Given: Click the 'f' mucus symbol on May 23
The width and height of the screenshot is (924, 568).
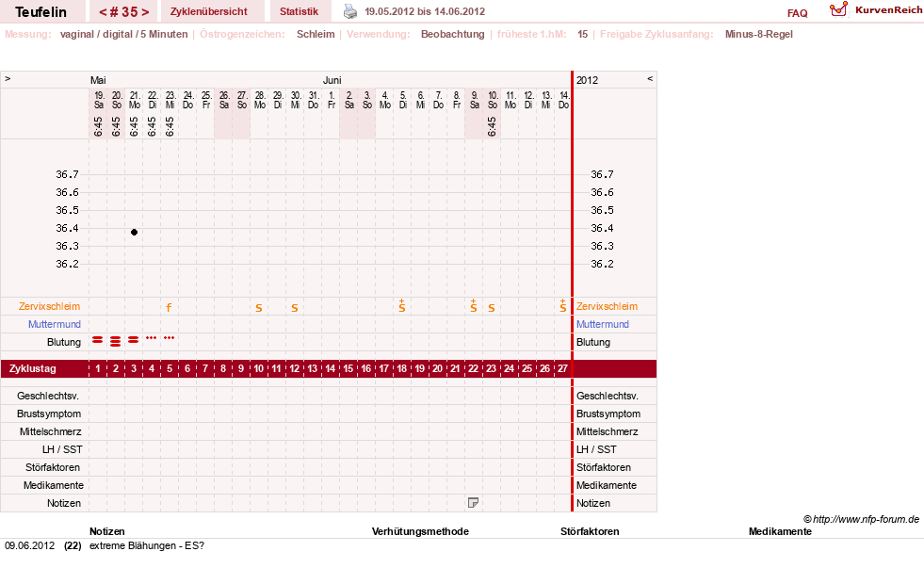Looking at the screenshot, I should coord(170,307).
